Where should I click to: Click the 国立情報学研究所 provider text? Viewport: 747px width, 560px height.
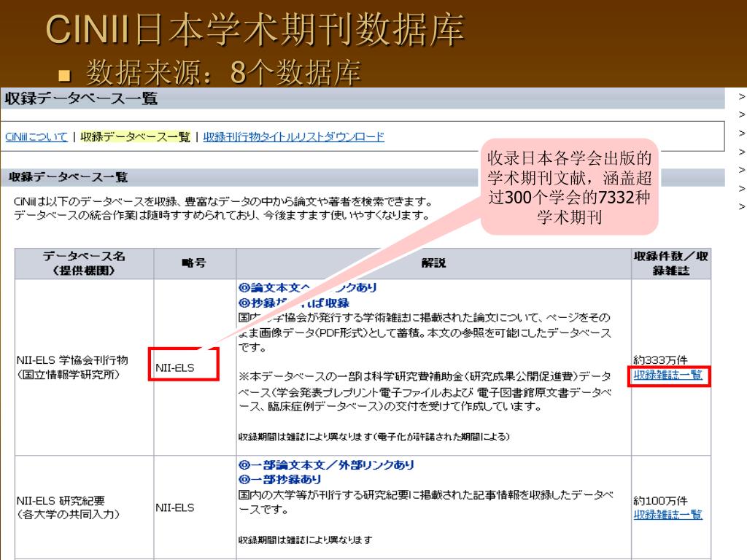(x=69, y=375)
